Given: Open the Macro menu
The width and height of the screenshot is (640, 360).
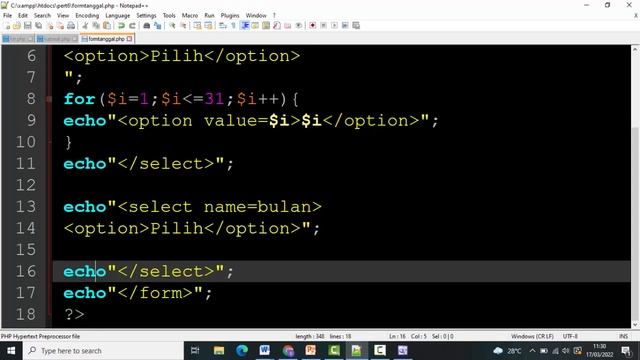Looking at the screenshot, I should coord(190,16).
